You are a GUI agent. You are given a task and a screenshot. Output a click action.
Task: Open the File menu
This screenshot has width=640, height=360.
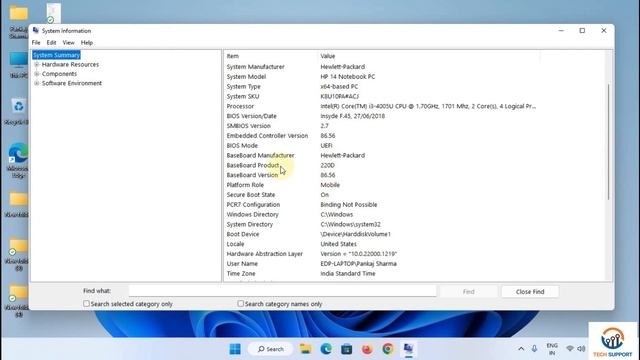[x=36, y=42]
